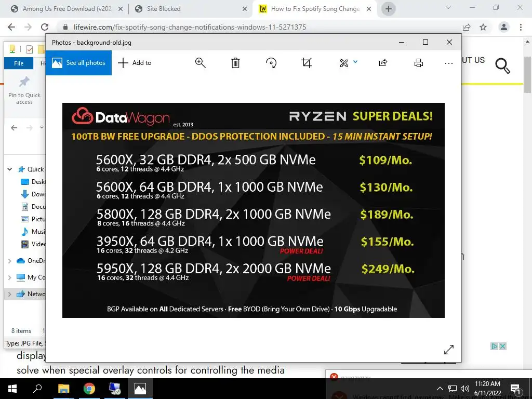Rotate the image using the rotate icon
The image size is (532, 399).
(271, 63)
